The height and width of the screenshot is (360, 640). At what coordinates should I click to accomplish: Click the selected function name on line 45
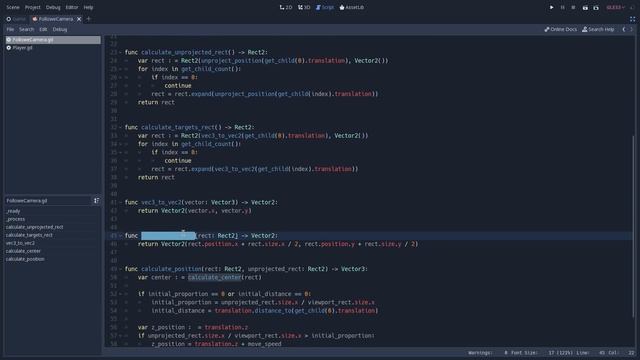pyautogui.click(x=168, y=236)
